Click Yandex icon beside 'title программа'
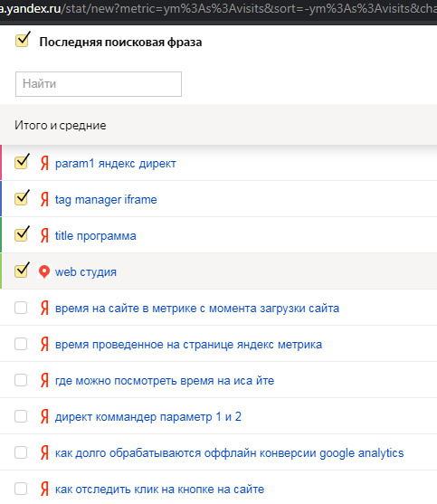 pos(44,235)
